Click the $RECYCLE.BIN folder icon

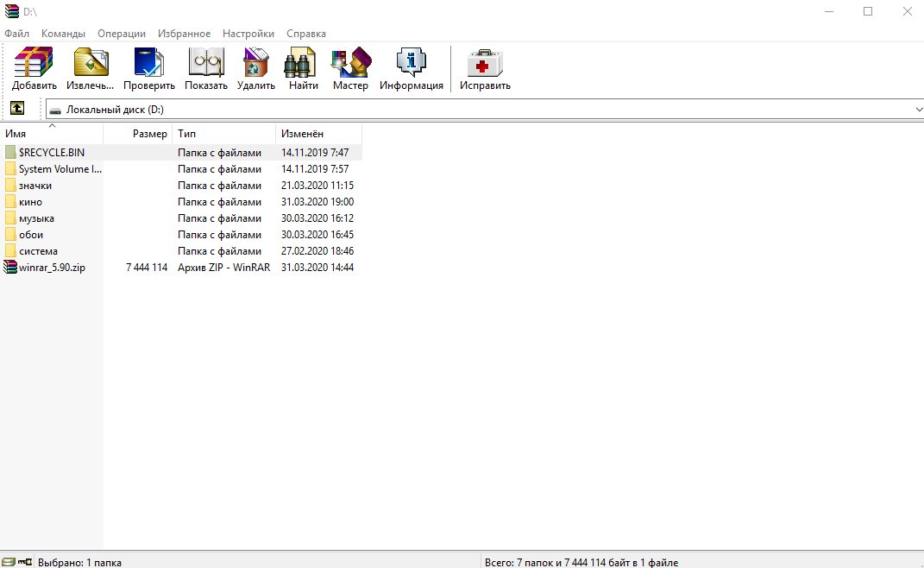10,152
